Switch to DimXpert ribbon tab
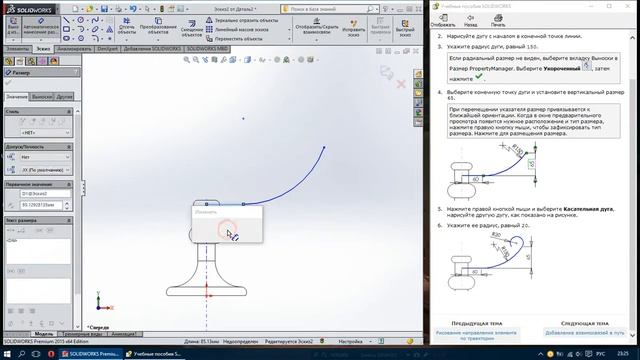640x360 pixels. point(108,49)
